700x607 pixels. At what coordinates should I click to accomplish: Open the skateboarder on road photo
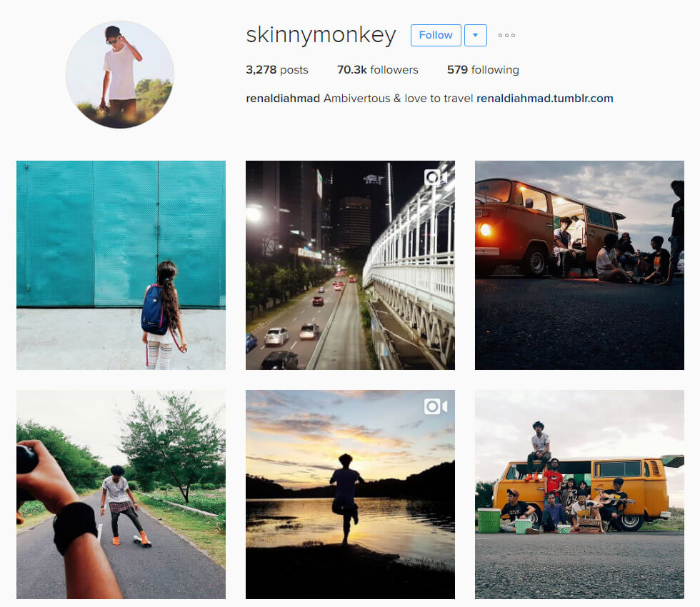click(x=121, y=494)
